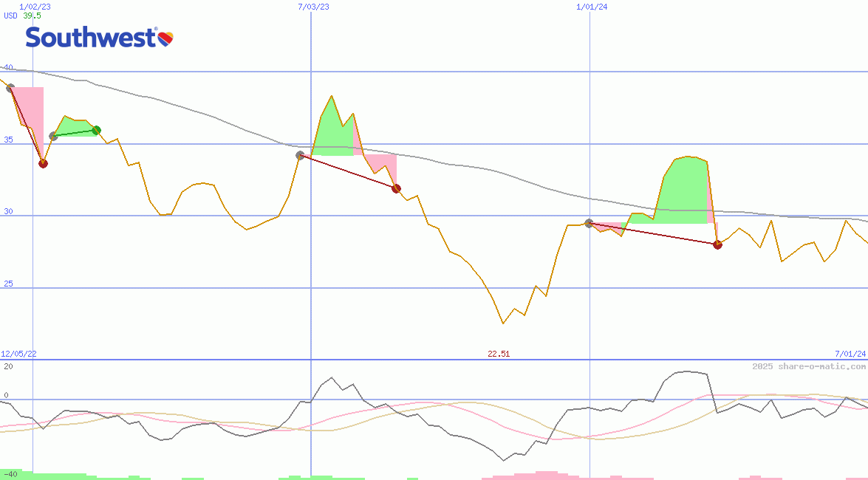Click the 7/01/24 end date label
This screenshot has width=868, height=480.
[850, 354]
